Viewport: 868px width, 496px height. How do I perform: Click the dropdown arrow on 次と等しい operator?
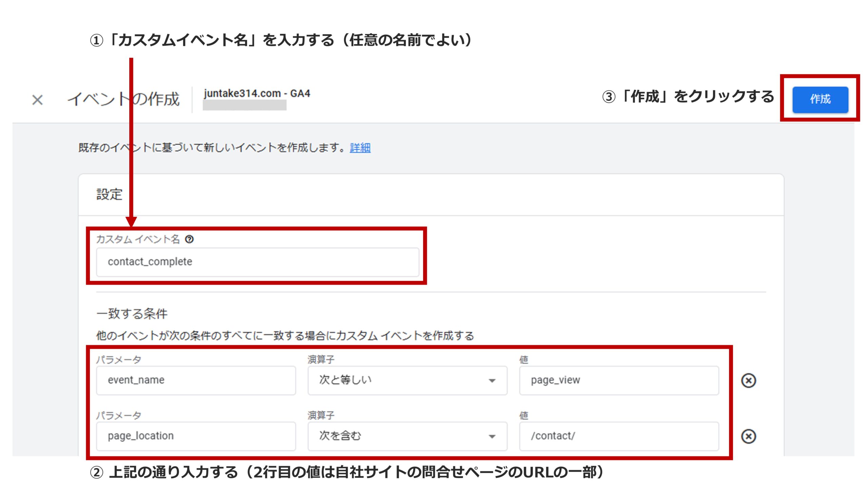pyautogui.click(x=492, y=380)
